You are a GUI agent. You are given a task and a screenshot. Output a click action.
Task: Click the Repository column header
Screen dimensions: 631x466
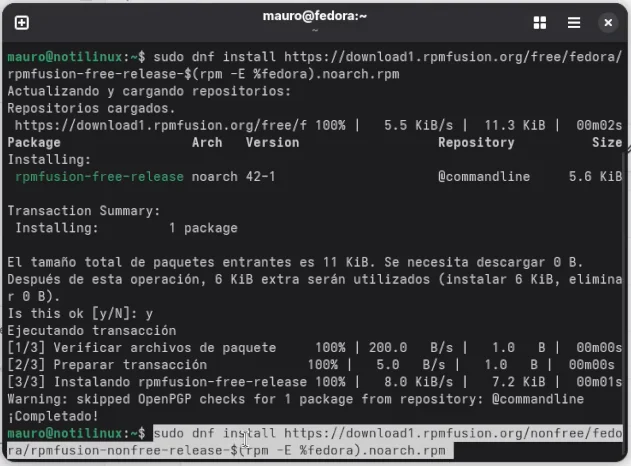tap(476, 143)
